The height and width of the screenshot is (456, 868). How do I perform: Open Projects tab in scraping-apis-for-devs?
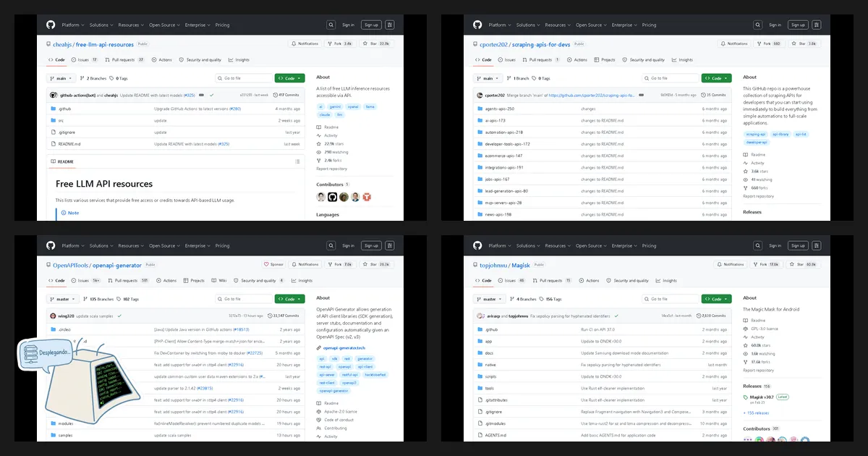pyautogui.click(x=605, y=60)
